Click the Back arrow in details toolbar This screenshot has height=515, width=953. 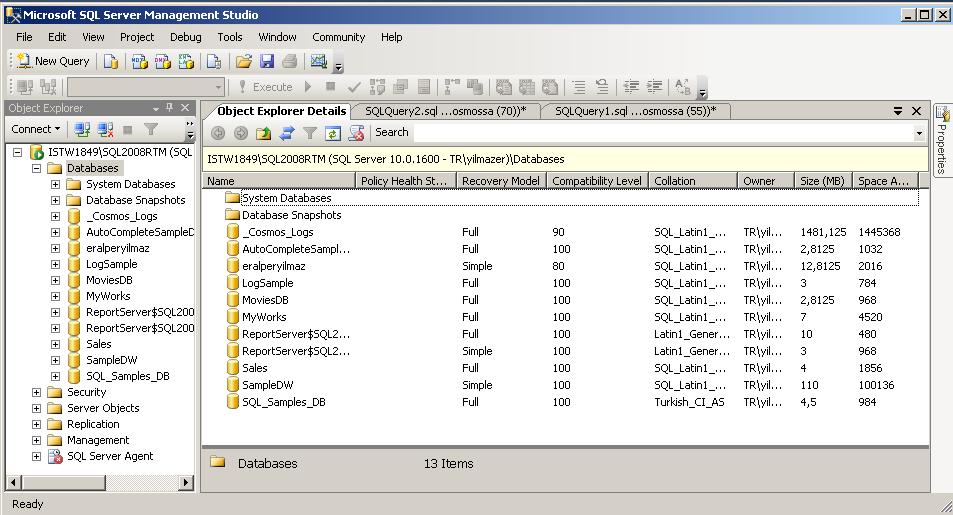(218, 133)
